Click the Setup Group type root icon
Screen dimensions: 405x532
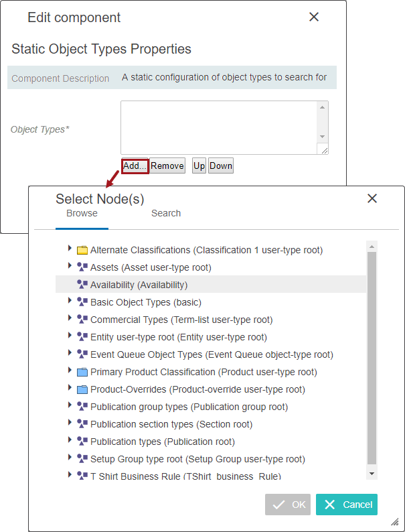point(82,459)
